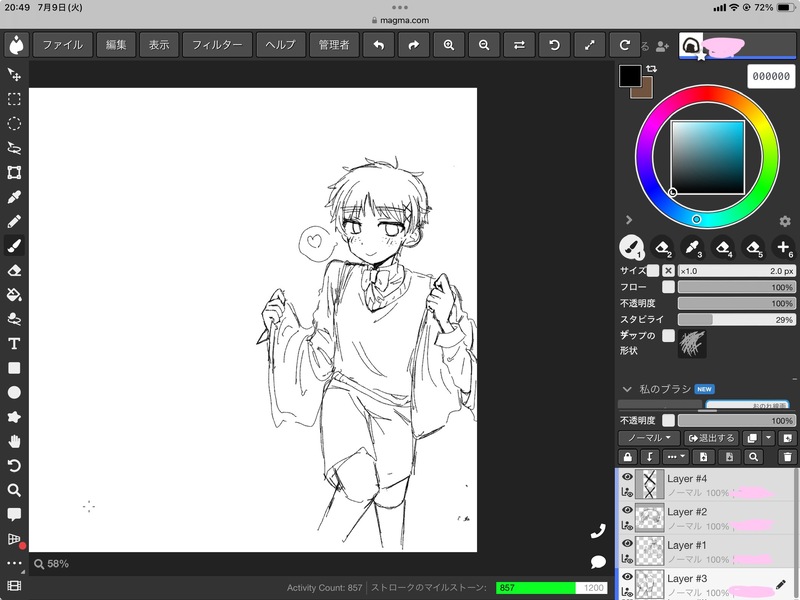Toggle the サイズ pressure checkbox

[x=653, y=270]
